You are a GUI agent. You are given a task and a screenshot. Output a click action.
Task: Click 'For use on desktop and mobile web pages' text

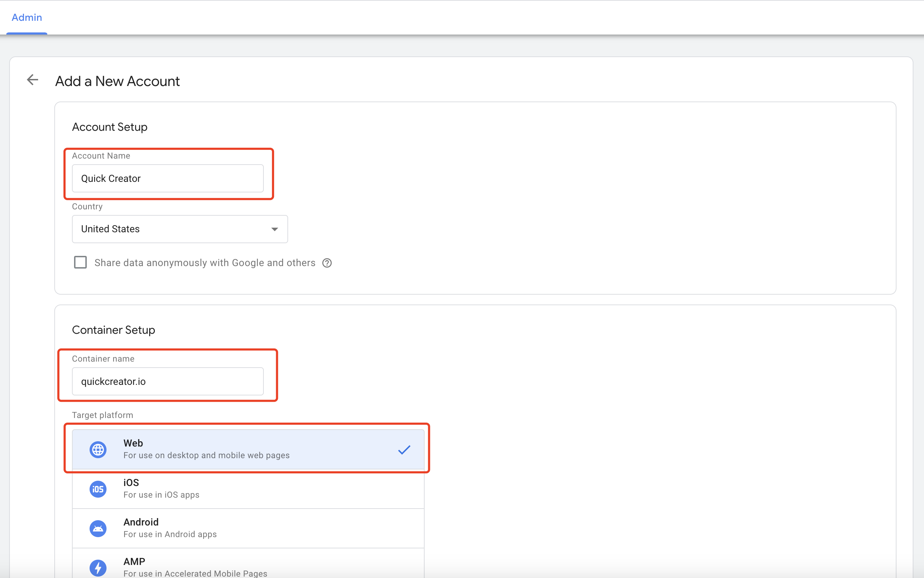point(207,455)
